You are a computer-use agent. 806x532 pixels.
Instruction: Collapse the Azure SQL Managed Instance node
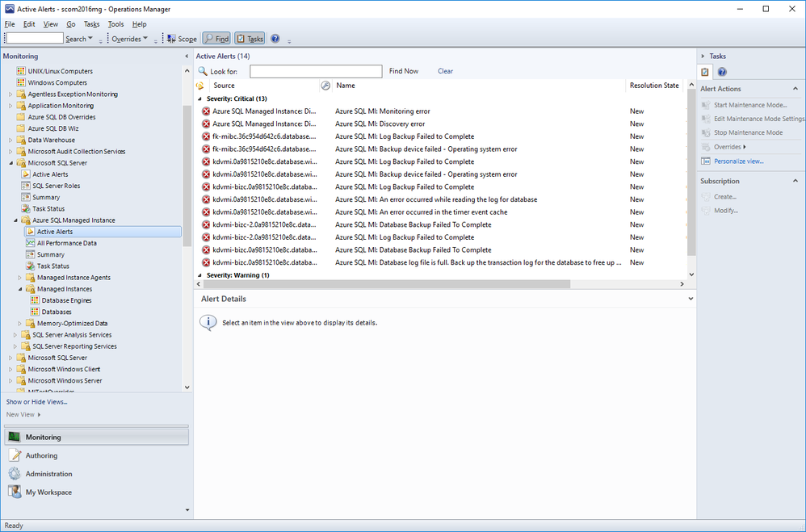coord(16,220)
